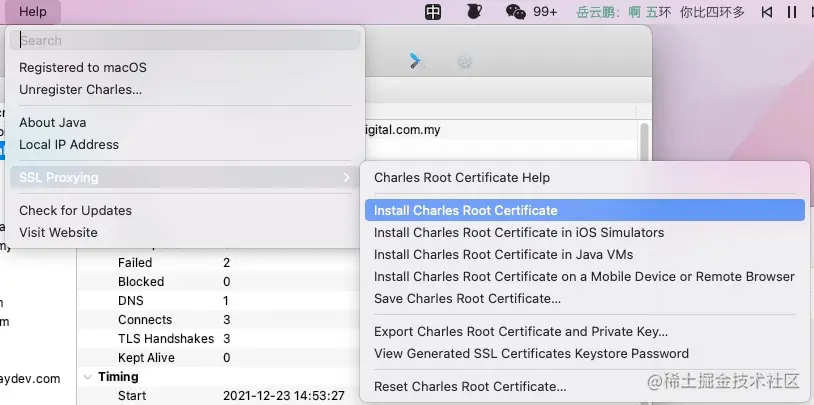Open the Charles pitcher menu bar icon

click(474, 11)
